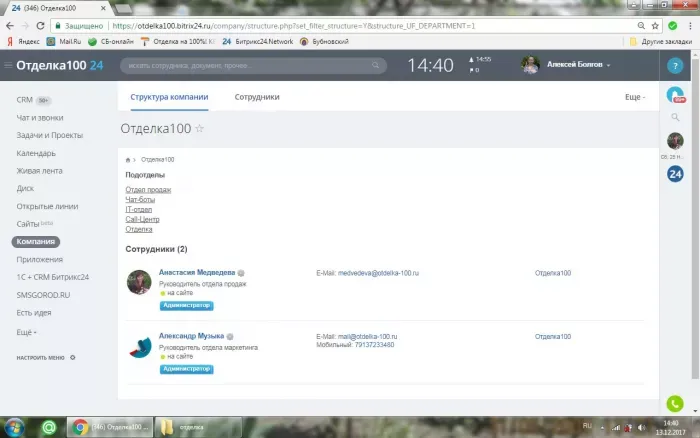Open the Битрикс24.Network bookmark
Viewport: 700px width, 438px height.
tap(258, 42)
